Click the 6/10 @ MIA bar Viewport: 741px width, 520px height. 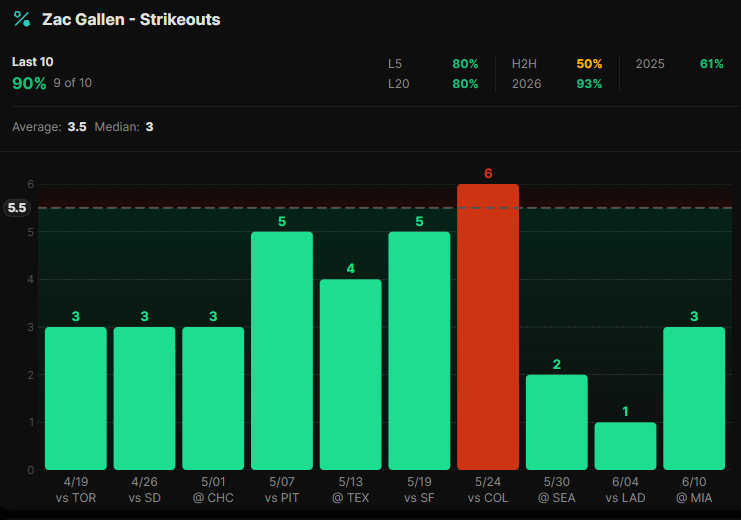(694, 399)
